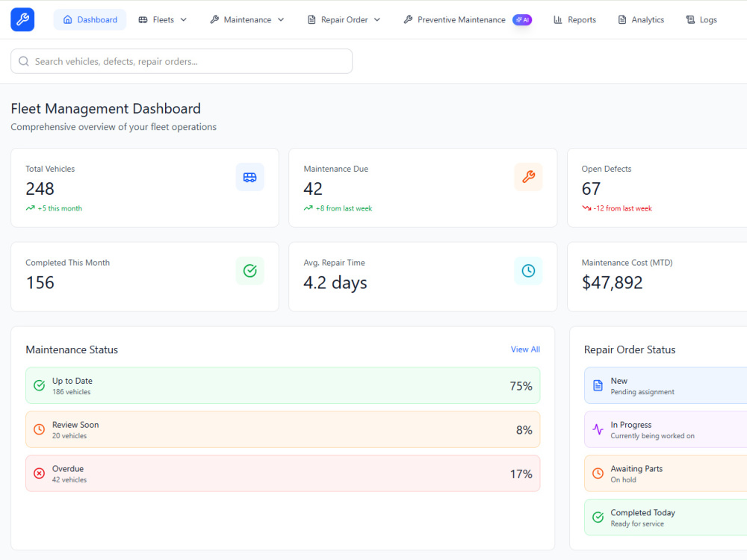Click '-12 from last week' trend text

(622, 208)
